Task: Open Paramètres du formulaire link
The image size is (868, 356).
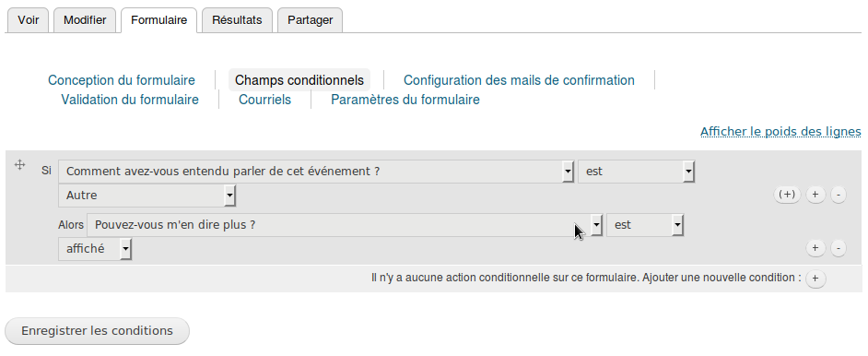Action: tap(405, 101)
